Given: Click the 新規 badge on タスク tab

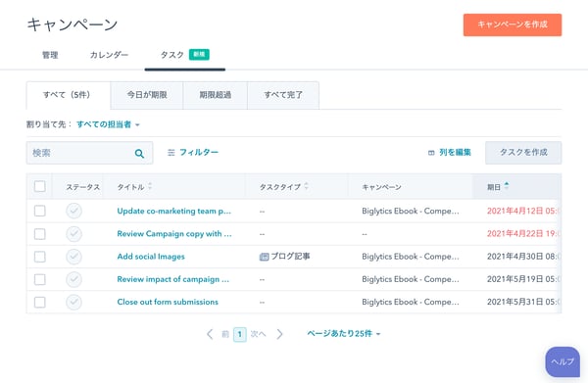Looking at the screenshot, I should (199, 55).
